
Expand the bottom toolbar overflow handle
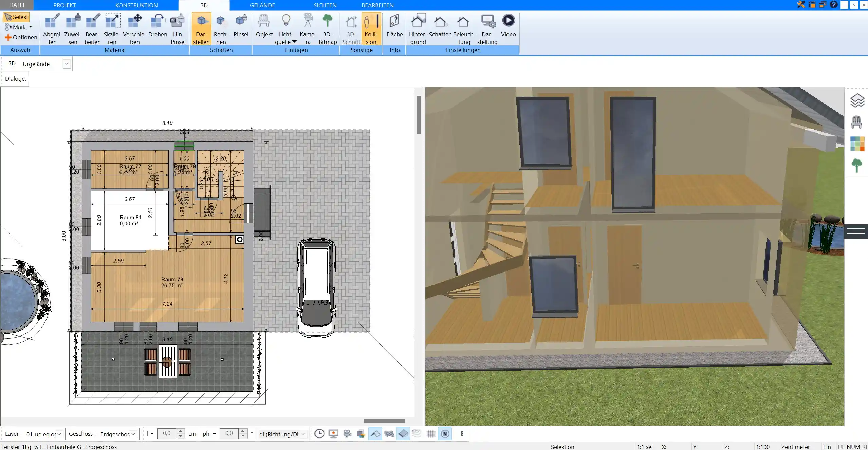tap(462, 433)
